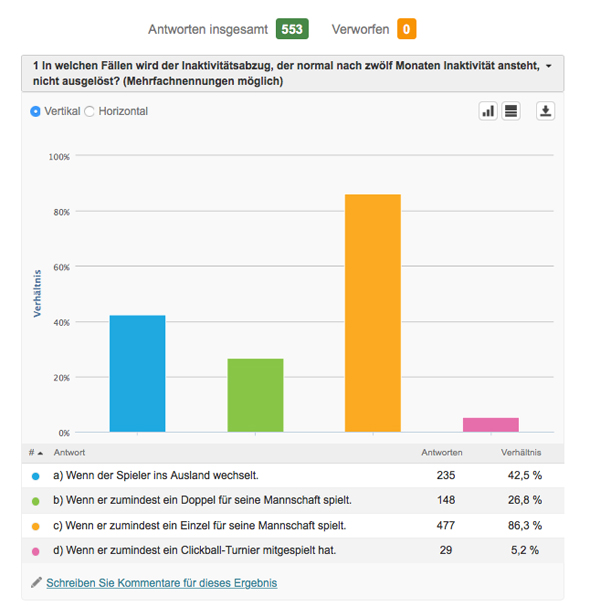Click the sort arrow next to # column

pos(40,453)
